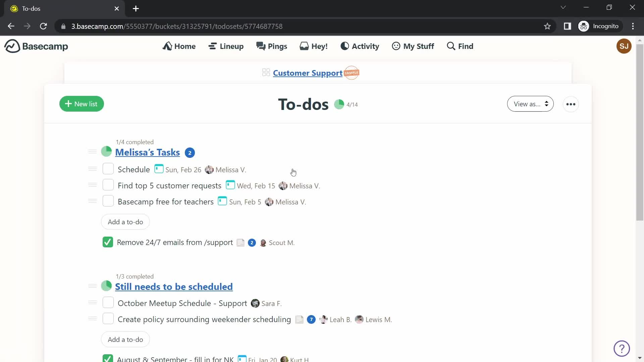
Task: Click Add a to-do under Melissa's Tasks
Action: pyautogui.click(x=126, y=222)
